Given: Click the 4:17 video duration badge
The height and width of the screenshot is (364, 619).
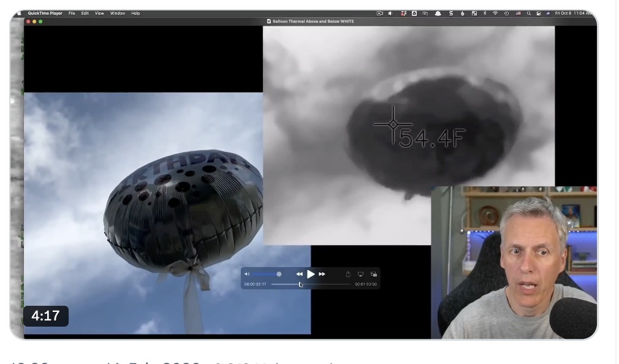Looking at the screenshot, I should (45, 316).
